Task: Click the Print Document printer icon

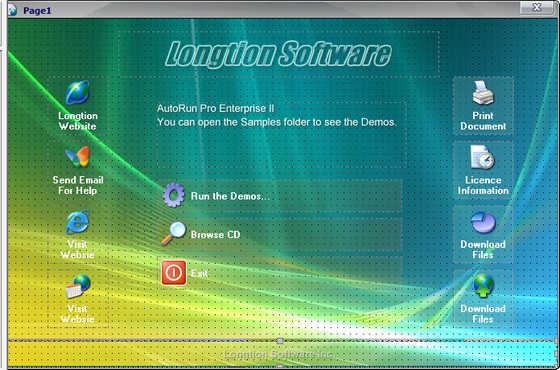Action: (483, 92)
